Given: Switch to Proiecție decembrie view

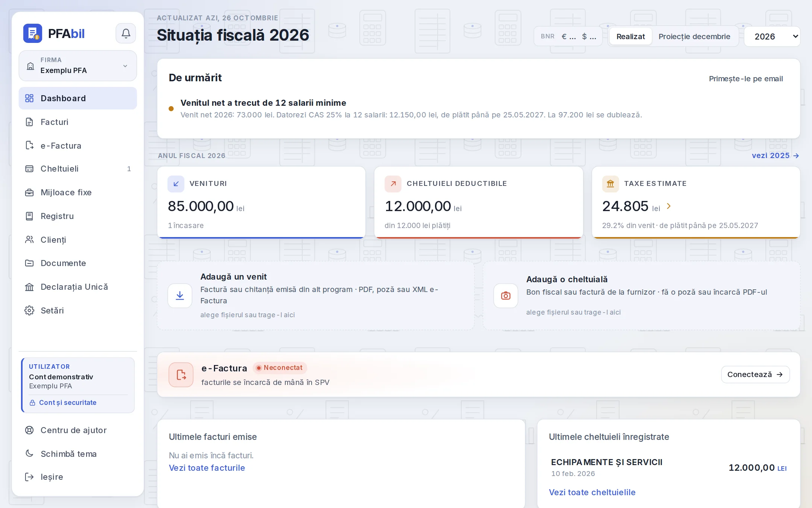Looking at the screenshot, I should pos(694,37).
